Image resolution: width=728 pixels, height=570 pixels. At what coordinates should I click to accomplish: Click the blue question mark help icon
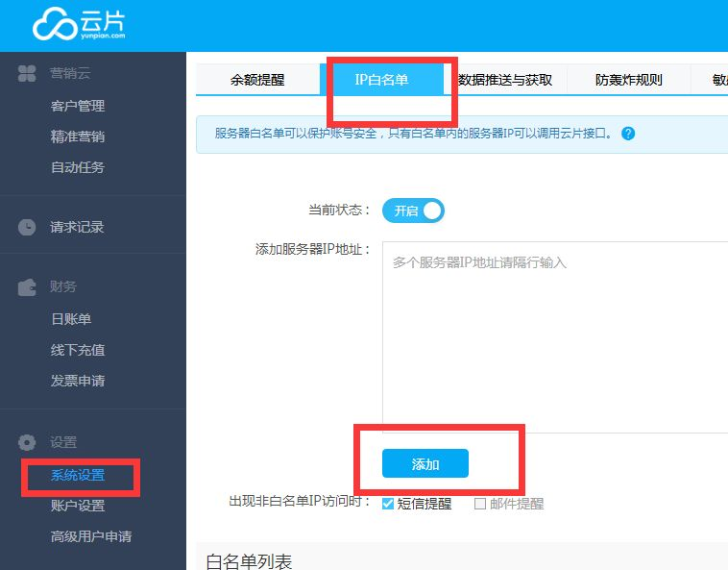click(628, 134)
